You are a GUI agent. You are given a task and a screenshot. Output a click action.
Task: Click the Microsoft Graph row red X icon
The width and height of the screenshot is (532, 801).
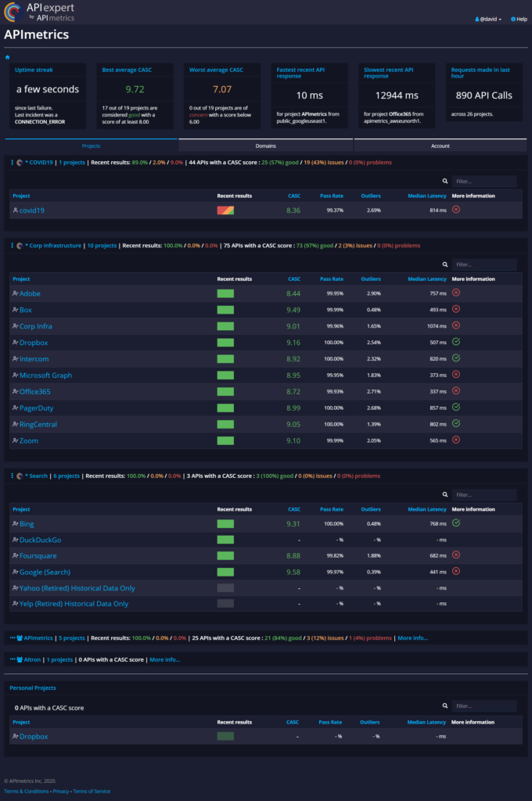pos(456,375)
